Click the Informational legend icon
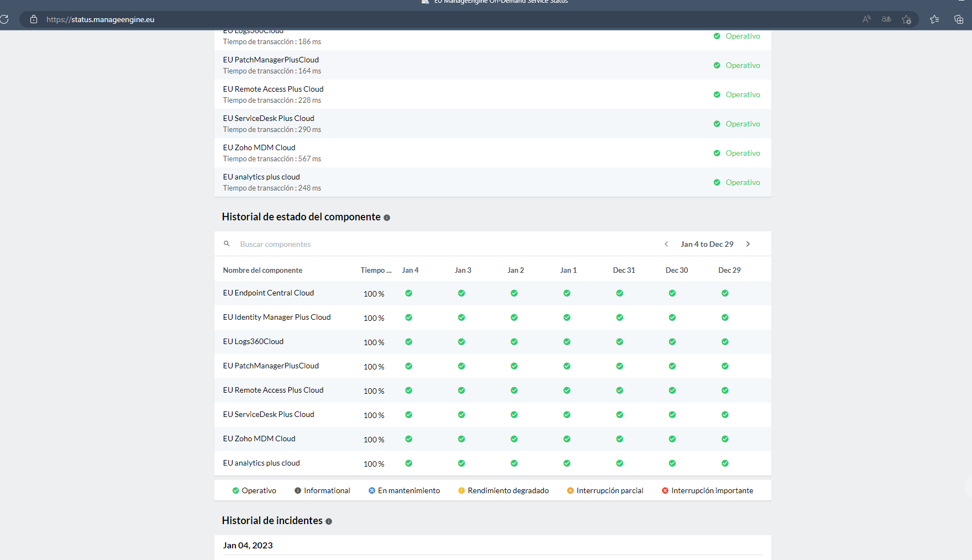 click(298, 490)
